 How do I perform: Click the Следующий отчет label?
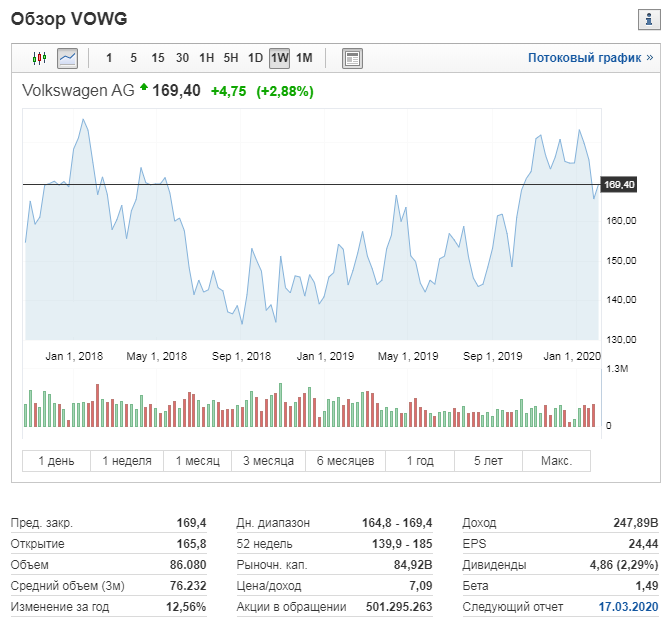point(513,607)
